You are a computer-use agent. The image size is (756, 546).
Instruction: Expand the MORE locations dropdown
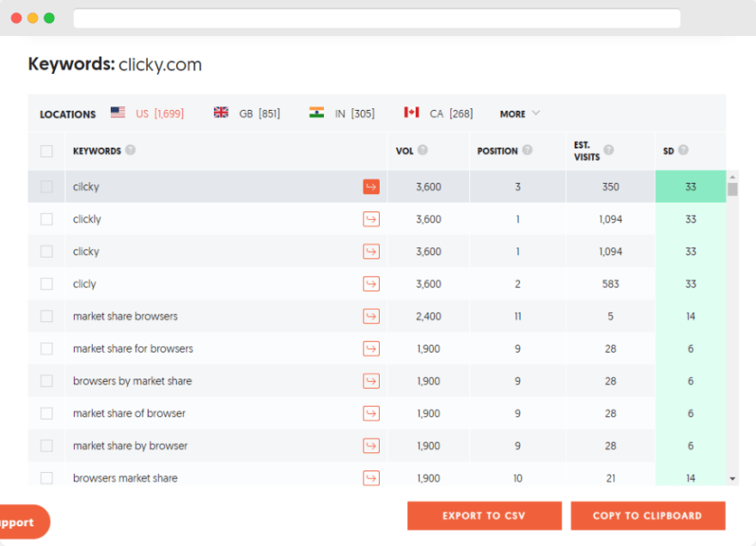click(x=520, y=113)
